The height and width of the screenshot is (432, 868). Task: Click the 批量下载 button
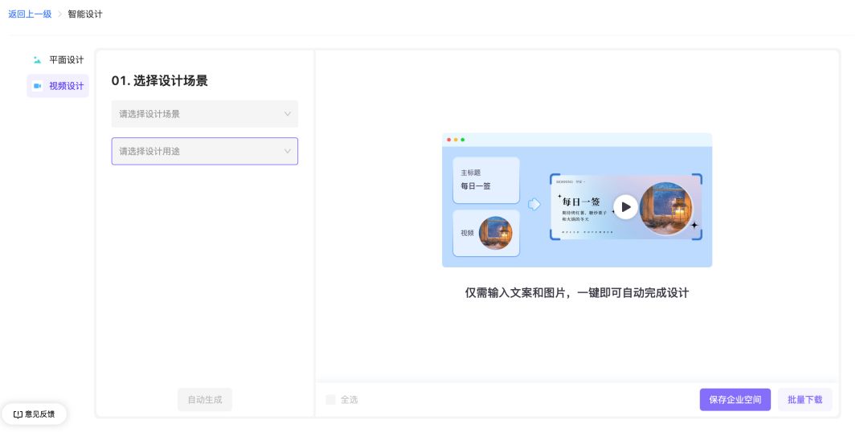(x=805, y=399)
